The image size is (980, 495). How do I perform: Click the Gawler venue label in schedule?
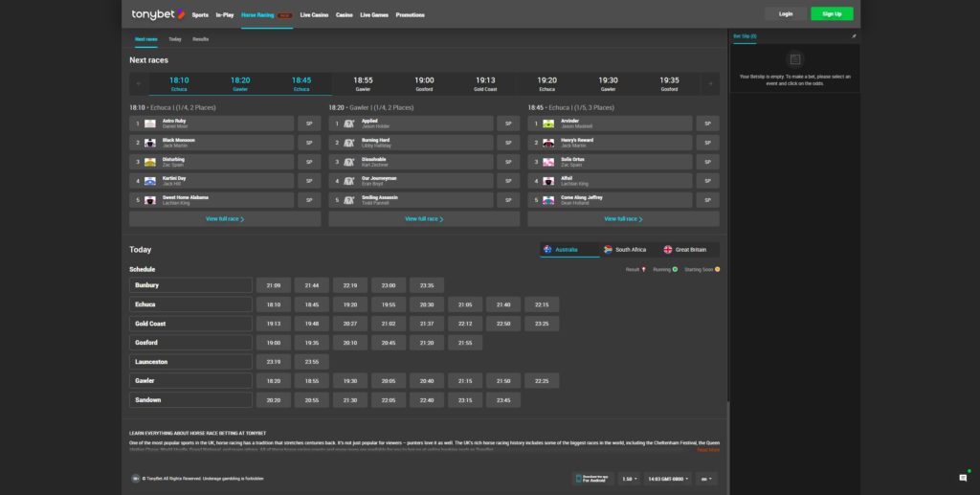click(x=190, y=381)
